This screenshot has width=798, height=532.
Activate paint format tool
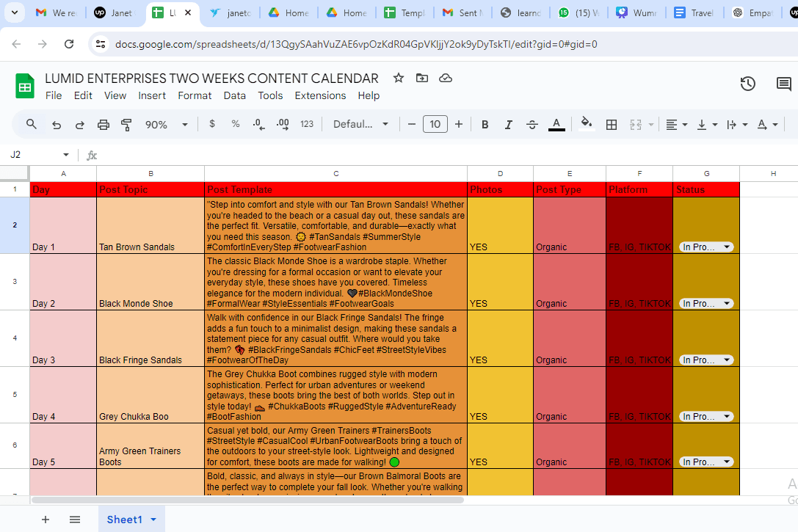tap(126, 125)
